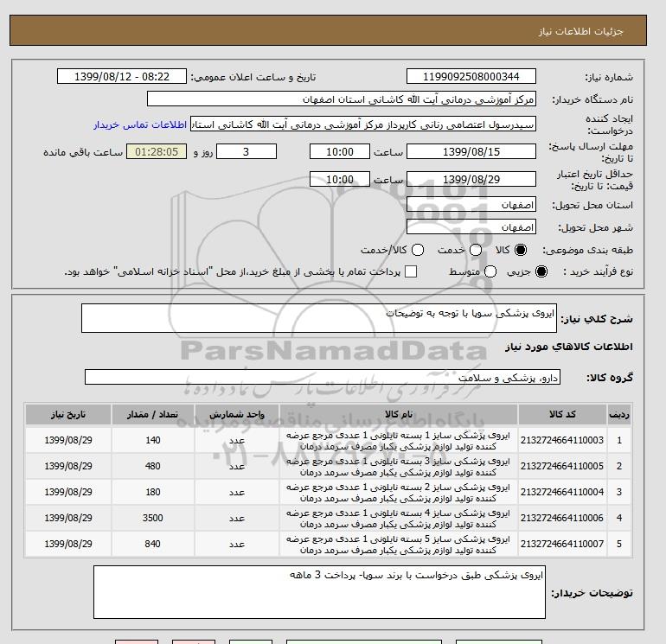Click the response deadline date 1399/08/15
Screen dimensions: 666x644
pos(471,151)
